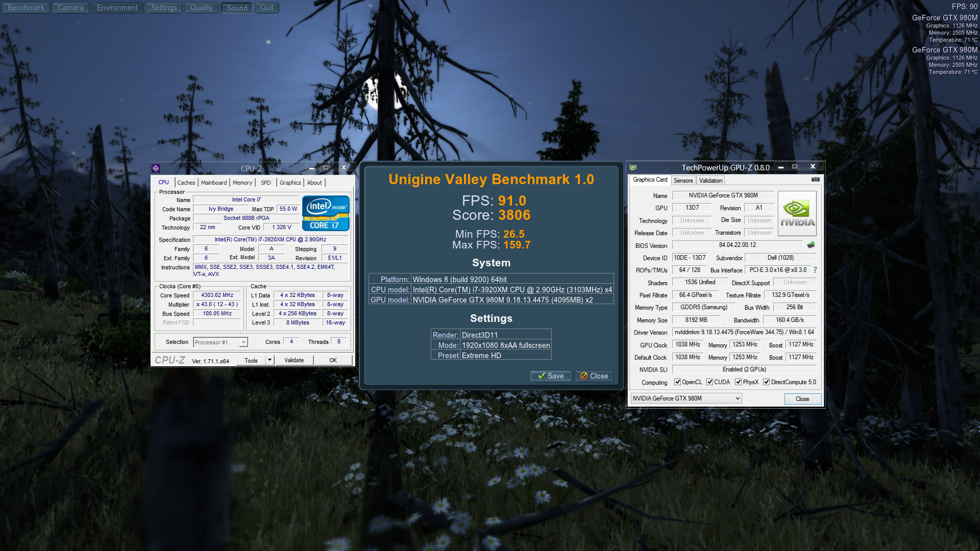The width and height of the screenshot is (980, 551).
Task: Switch to the Sensors tab in GPU-Z
Action: pos(683,181)
